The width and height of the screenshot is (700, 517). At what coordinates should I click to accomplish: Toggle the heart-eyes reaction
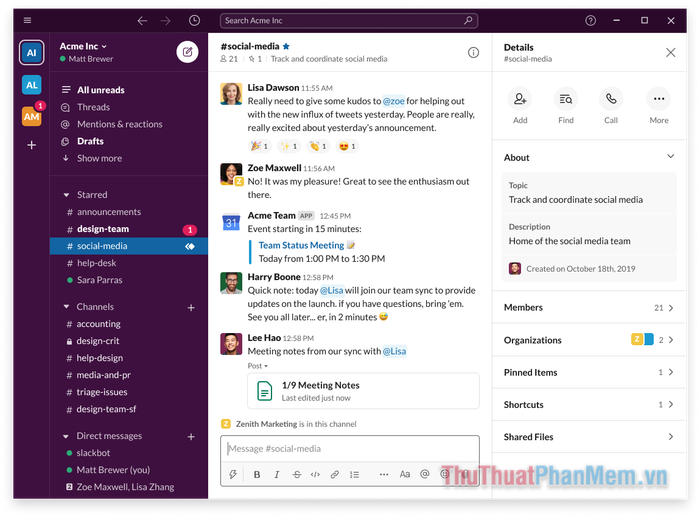(x=347, y=146)
